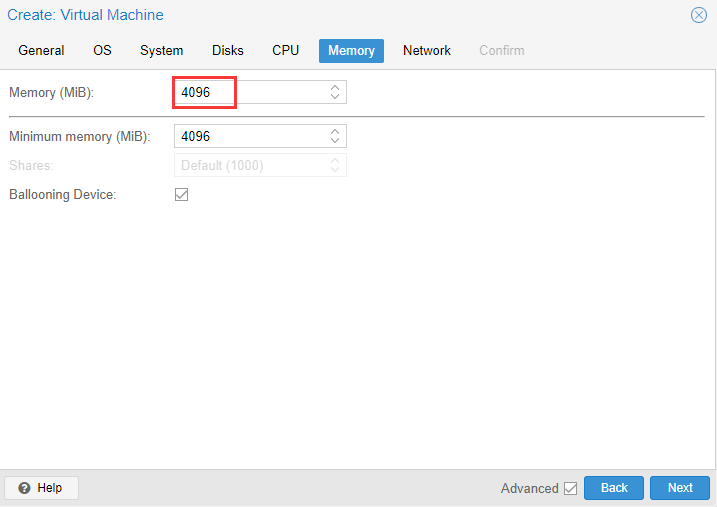
Task: Open the General tab
Action: (41, 50)
